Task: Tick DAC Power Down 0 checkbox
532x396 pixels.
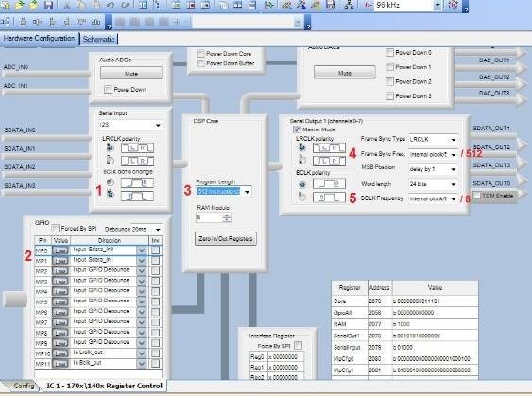Action: point(389,53)
